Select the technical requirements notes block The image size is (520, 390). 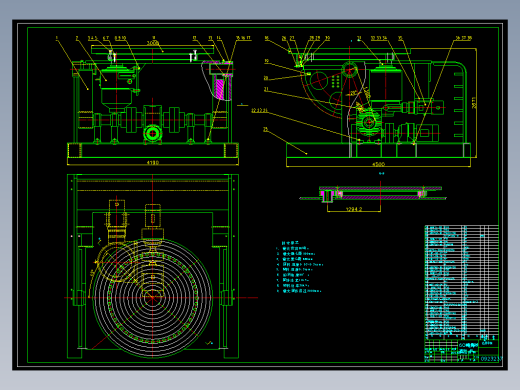tap(299, 267)
